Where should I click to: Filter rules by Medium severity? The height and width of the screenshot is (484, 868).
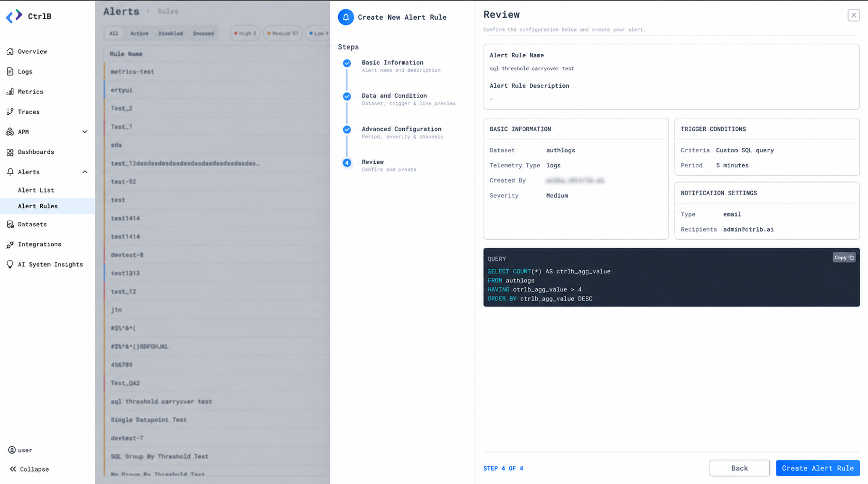283,33
